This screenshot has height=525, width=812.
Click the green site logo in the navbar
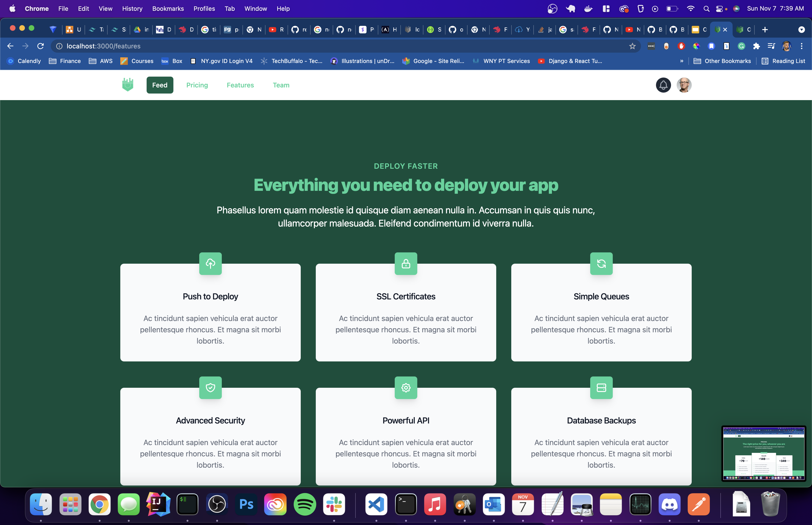(127, 85)
